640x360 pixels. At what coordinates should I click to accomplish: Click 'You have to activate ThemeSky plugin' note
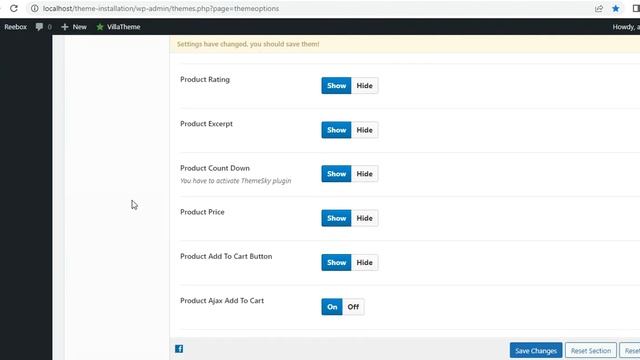click(x=236, y=180)
